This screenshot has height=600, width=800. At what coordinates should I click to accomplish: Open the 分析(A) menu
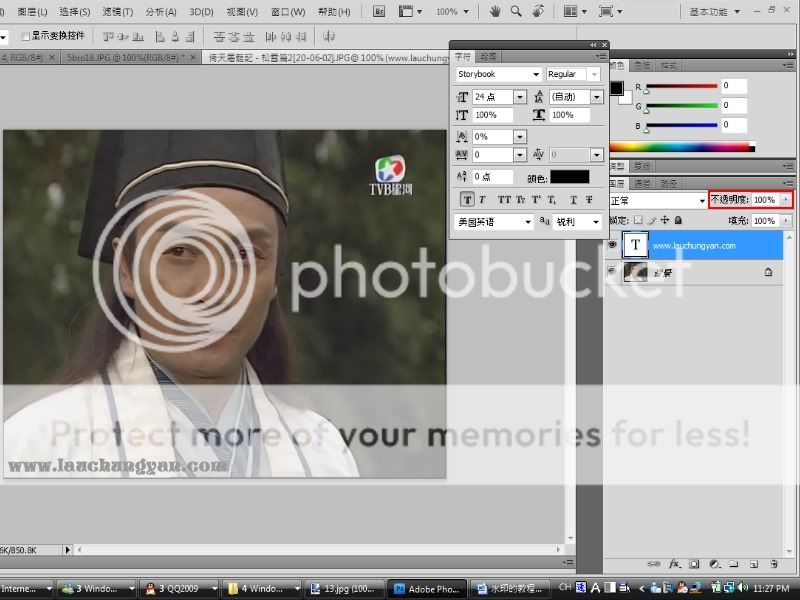tap(161, 12)
